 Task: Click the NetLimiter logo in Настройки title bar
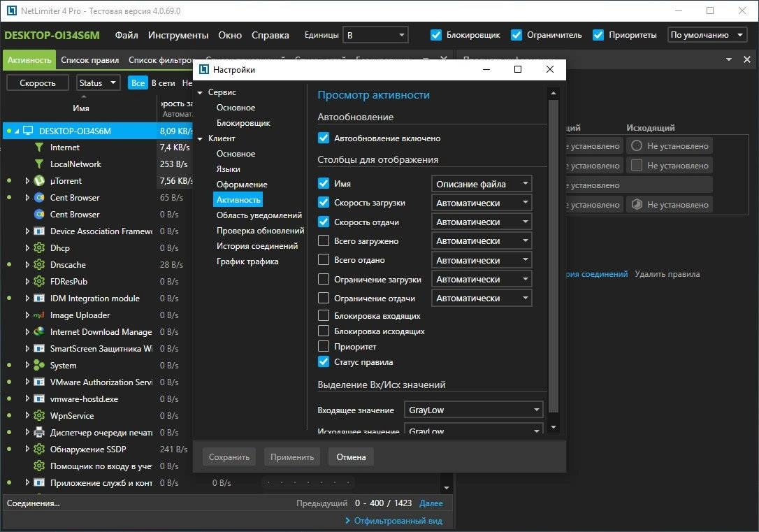(204, 70)
